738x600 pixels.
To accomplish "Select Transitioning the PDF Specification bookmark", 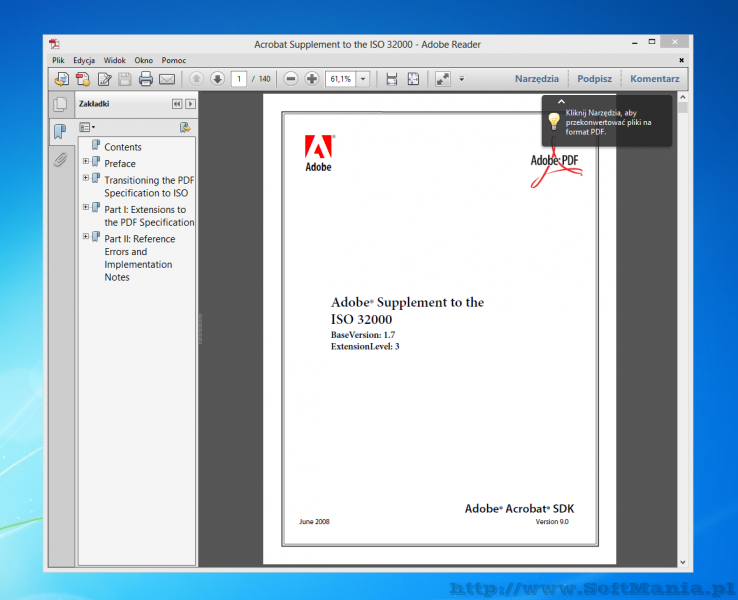I will click(x=149, y=186).
